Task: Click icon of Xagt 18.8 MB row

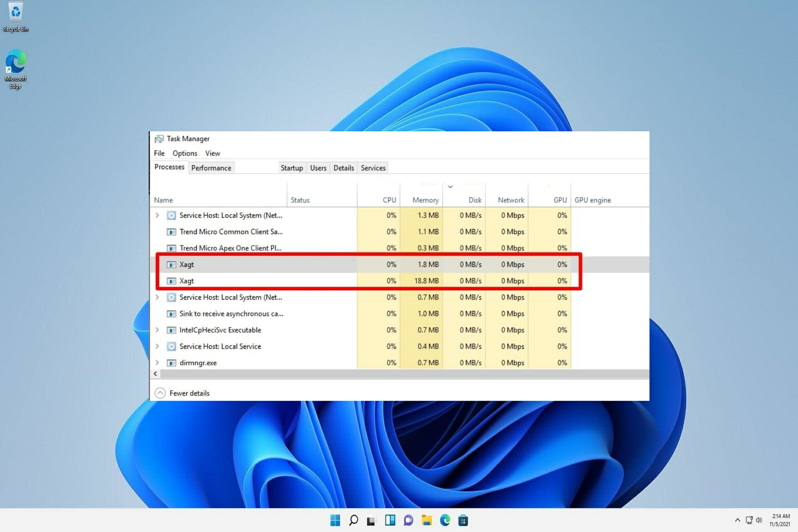Action: pos(171,281)
